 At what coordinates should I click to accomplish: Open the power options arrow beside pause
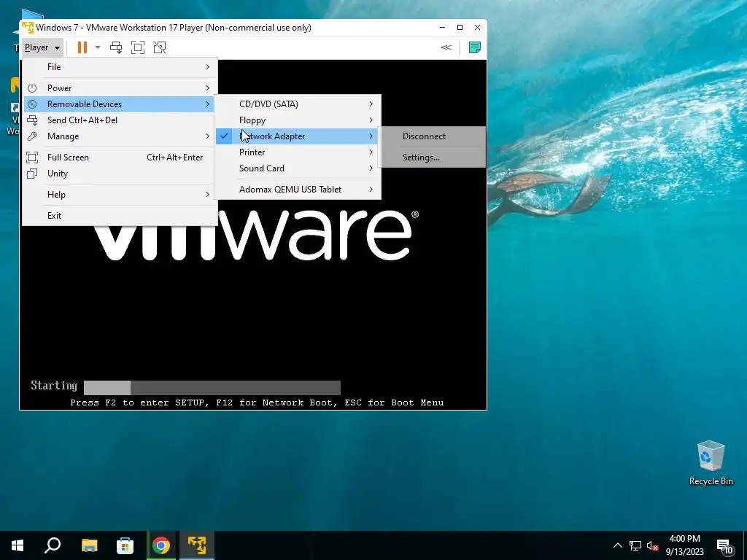(x=98, y=47)
